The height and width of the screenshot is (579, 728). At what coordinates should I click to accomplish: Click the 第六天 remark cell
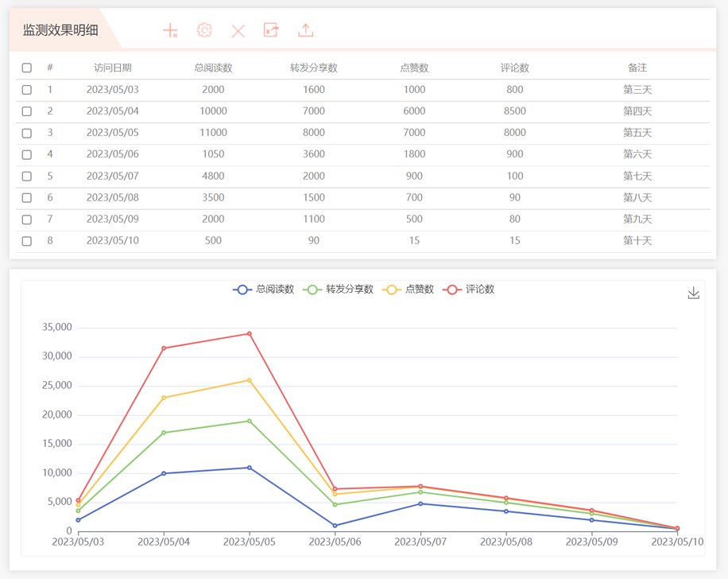click(637, 154)
